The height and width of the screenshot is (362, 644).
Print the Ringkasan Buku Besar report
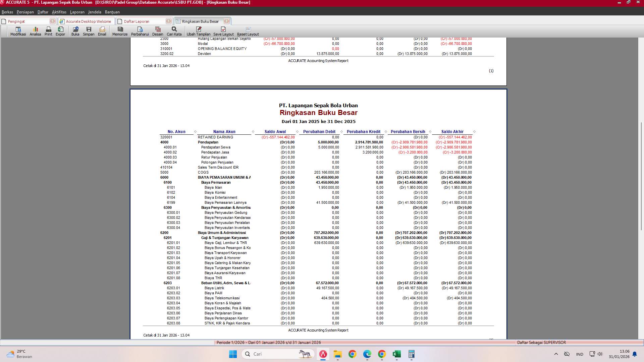tap(48, 31)
